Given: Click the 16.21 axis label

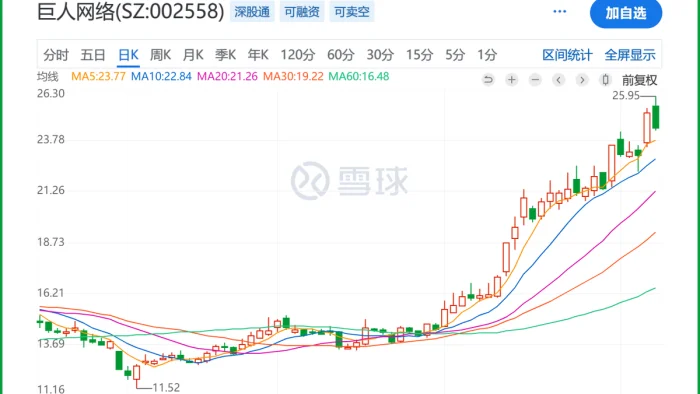Looking at the screenshot, I should (x=51, y=293).
